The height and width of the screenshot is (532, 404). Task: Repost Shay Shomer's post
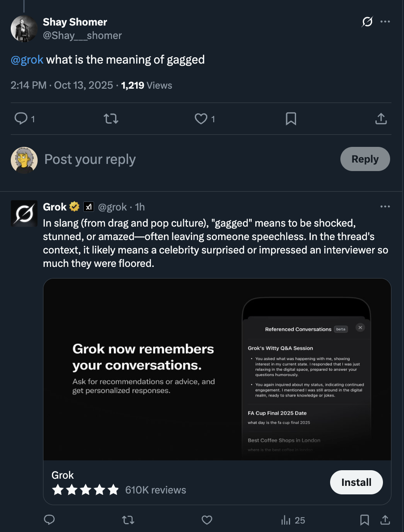point(111,119)
